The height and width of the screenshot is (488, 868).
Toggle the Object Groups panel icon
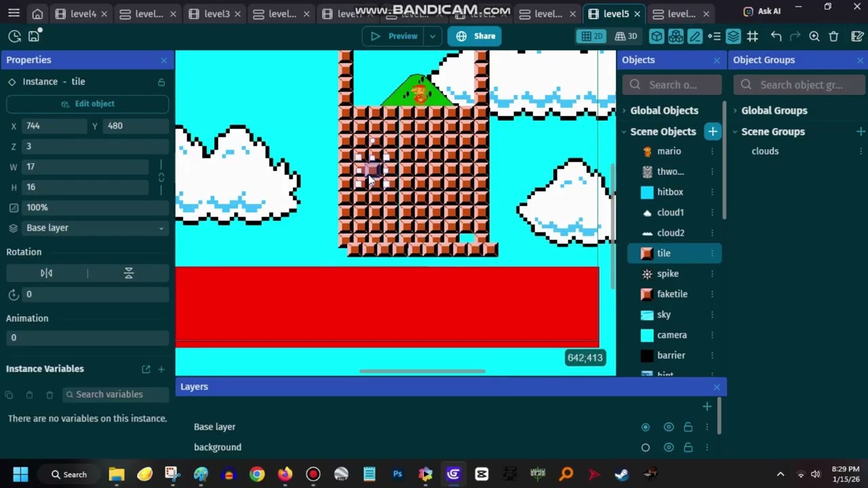[676, 37]
